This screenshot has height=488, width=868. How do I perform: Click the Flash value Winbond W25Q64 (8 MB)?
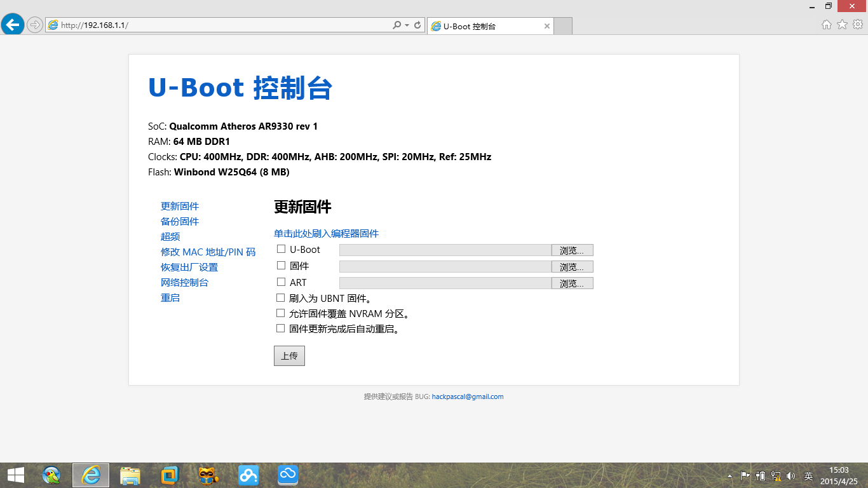click(232, 172)
